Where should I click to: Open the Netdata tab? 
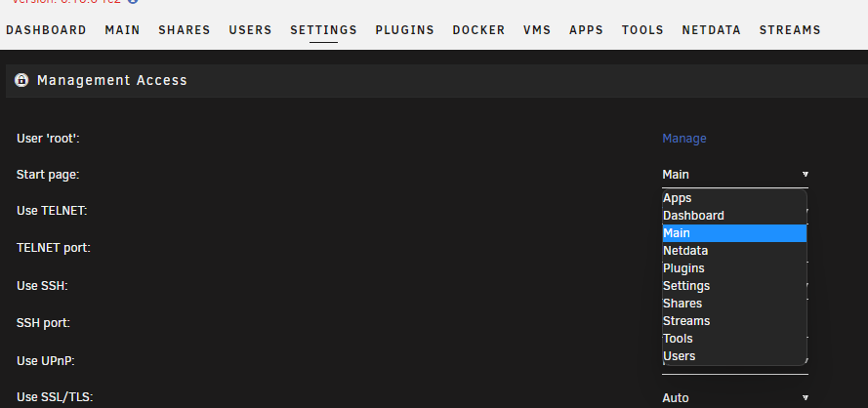pyautogui.click(x=712, y=30)
